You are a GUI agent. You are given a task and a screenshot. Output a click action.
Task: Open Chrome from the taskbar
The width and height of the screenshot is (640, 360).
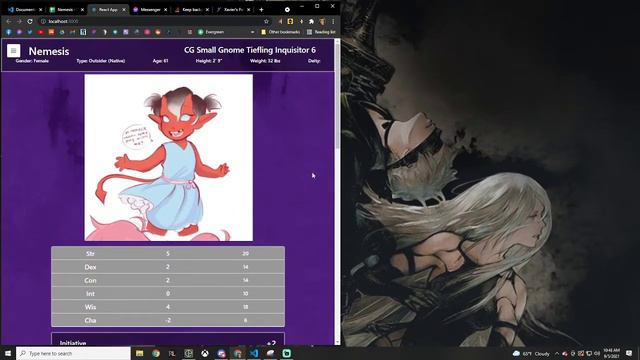click(x=156, y=353)
